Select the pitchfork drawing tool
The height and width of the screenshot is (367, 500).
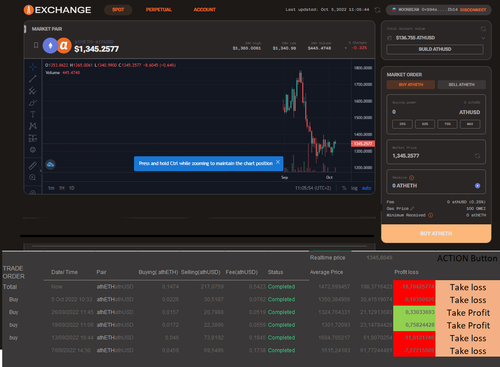(33, 91)
